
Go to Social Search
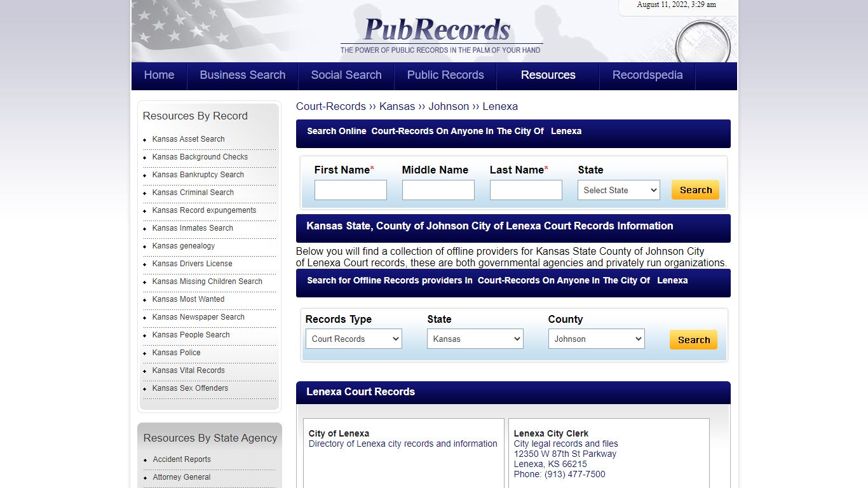tap(346, 75)
